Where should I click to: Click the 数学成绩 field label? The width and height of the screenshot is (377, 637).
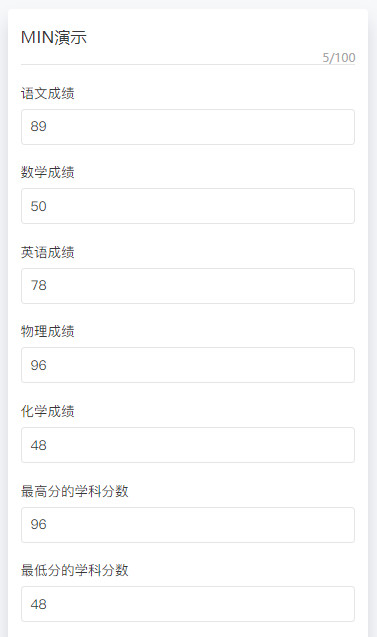(48, 172)
